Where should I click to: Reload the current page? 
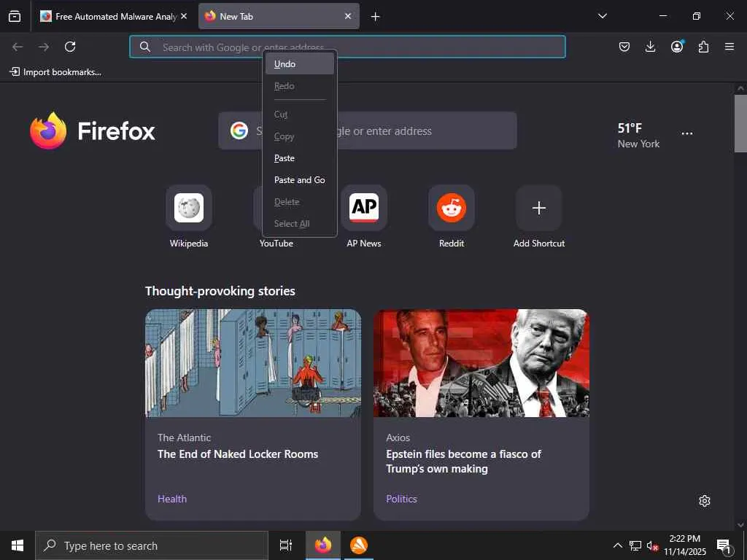tap(70, 47)
